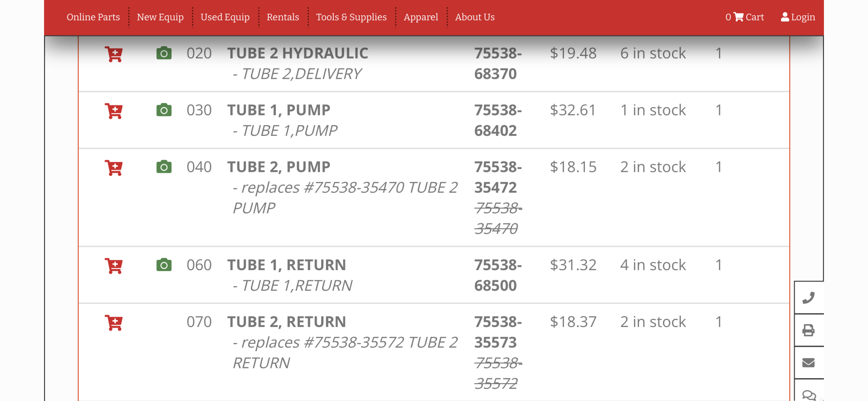Add TUBE 2, RETURN to cart

click(x=114, y=323)
